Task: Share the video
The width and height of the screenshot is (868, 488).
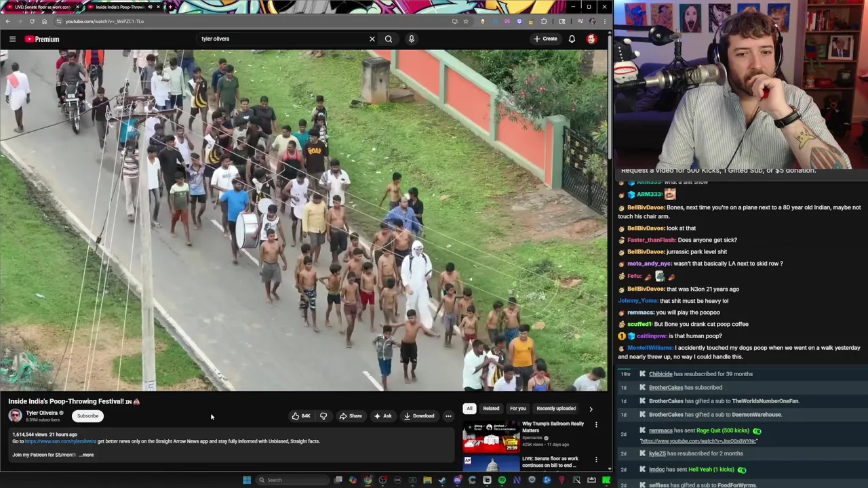Action: tap(351, 416)
